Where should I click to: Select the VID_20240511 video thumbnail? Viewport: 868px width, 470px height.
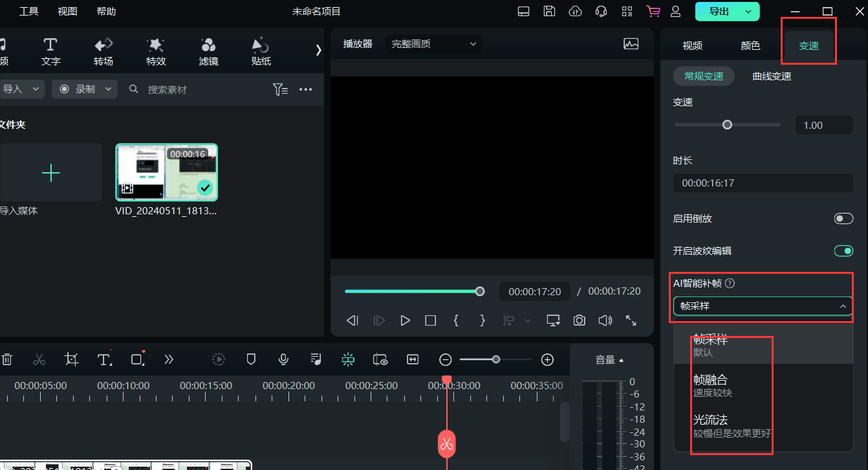tap(167, 172)
